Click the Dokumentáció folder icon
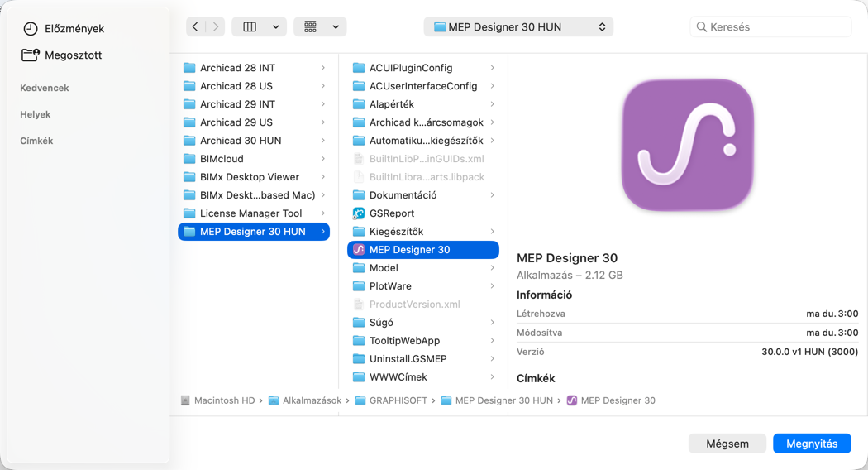This screenshot has height=470, width=868. click(359, 195)
